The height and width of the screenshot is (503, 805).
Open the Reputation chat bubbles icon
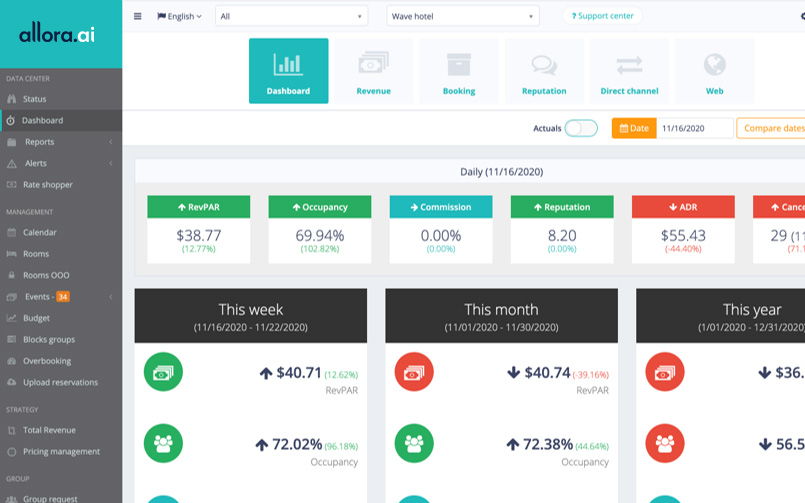click(544, 65)
